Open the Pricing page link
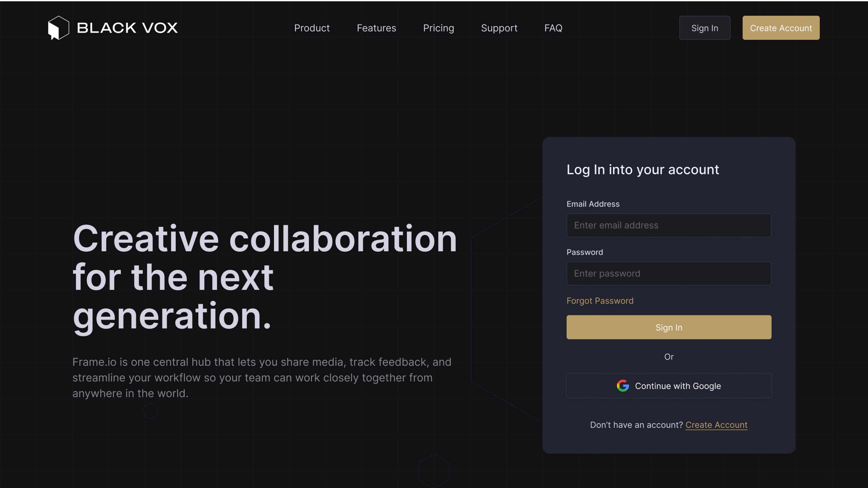Screen dimensions: 868x488 (438, 28)
